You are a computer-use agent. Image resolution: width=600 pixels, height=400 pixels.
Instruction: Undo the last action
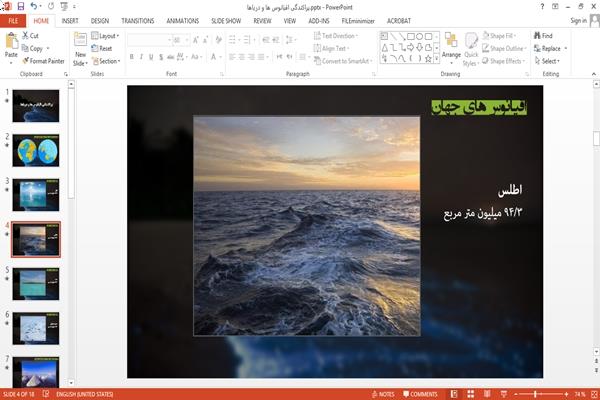pyautogui.click(x=34, y=6)
